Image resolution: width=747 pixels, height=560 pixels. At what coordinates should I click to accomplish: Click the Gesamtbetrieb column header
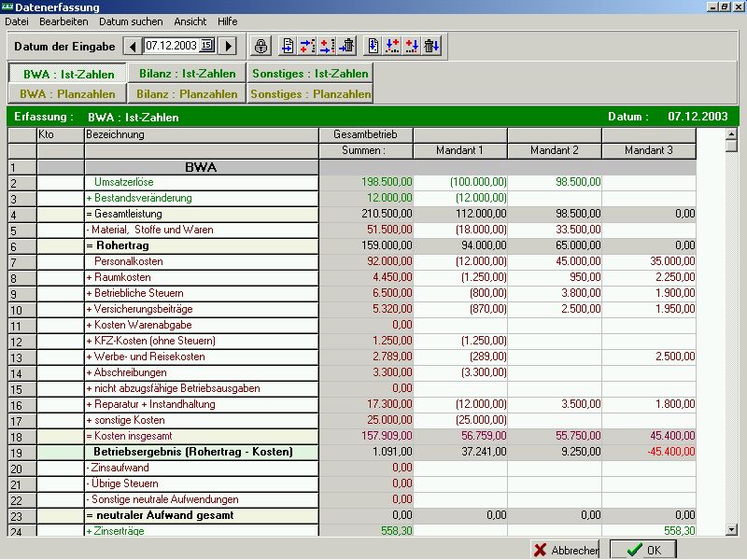365,134
